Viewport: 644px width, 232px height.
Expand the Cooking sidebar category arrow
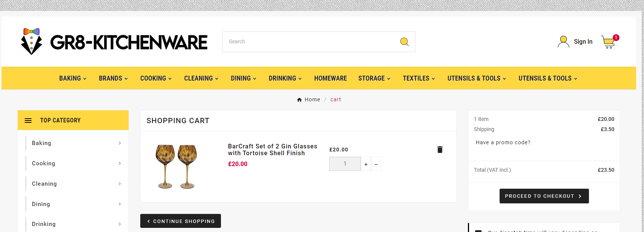[x=120, y=163]
